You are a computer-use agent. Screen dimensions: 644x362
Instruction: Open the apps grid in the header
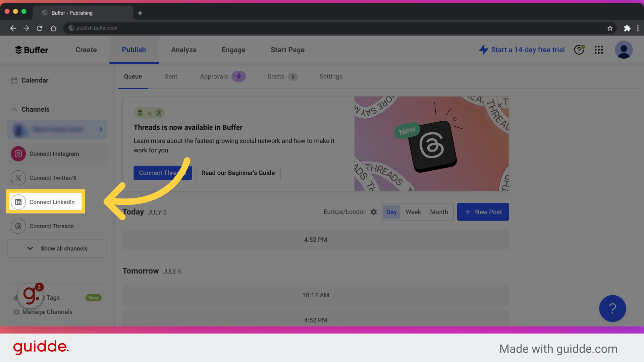[598, 50]
